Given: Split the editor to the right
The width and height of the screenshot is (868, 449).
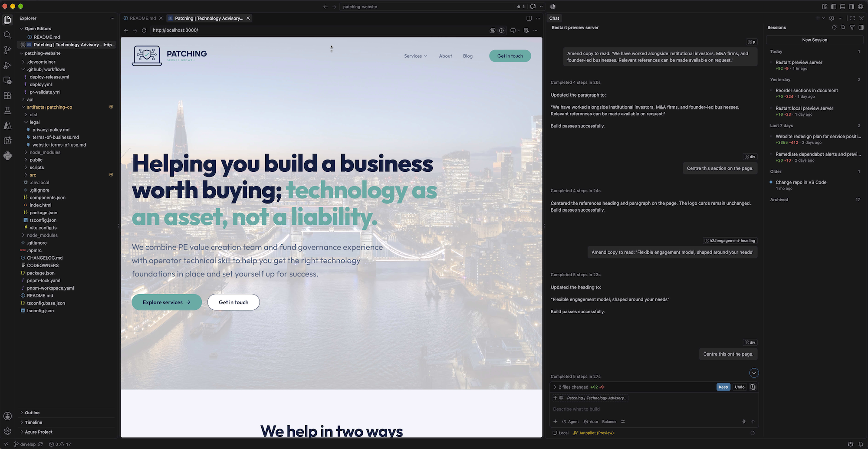Looking at the screenshot, I should (x=529, y=18).
